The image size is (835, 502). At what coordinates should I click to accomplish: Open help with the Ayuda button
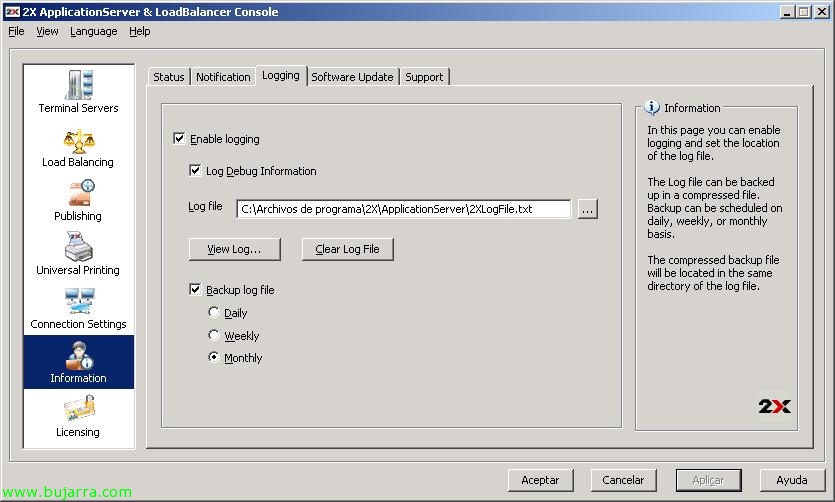click(x=792, y=480)
